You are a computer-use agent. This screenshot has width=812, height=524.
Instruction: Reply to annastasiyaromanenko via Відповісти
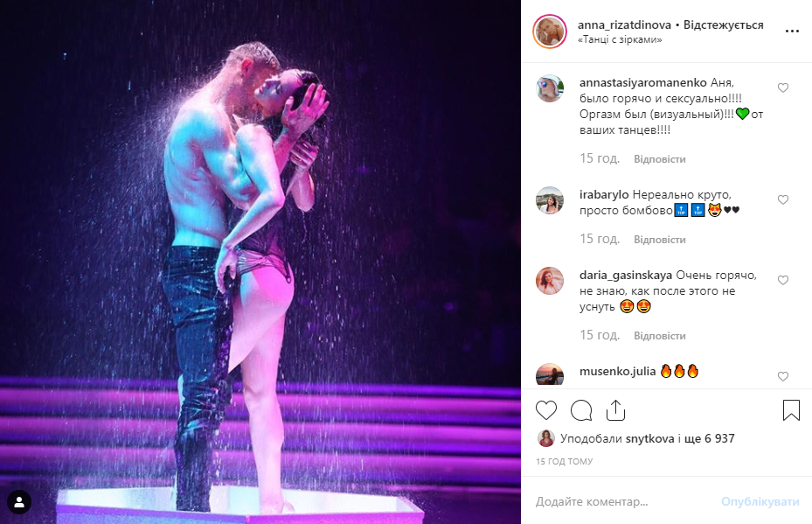(x=659, y=159)
